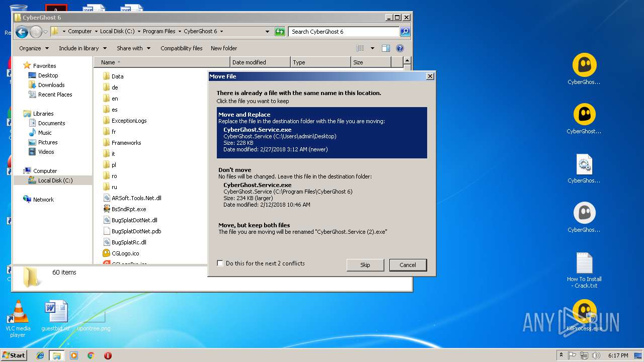Click the search magnifier icon
The image size is (644, 362).
click(405, 32)
